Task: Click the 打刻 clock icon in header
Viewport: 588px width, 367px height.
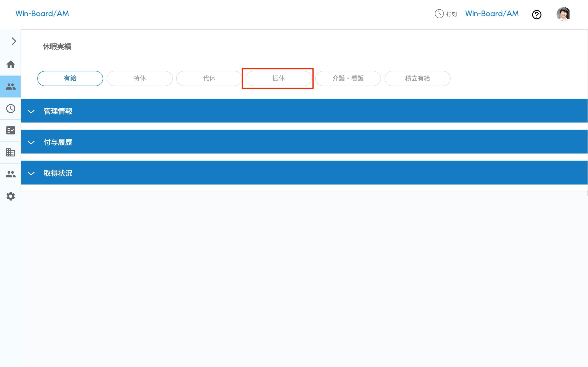Action: 439,14
